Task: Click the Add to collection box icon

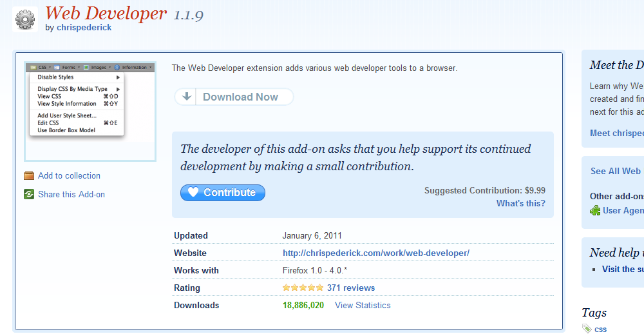Action: (x=29, y=176)
